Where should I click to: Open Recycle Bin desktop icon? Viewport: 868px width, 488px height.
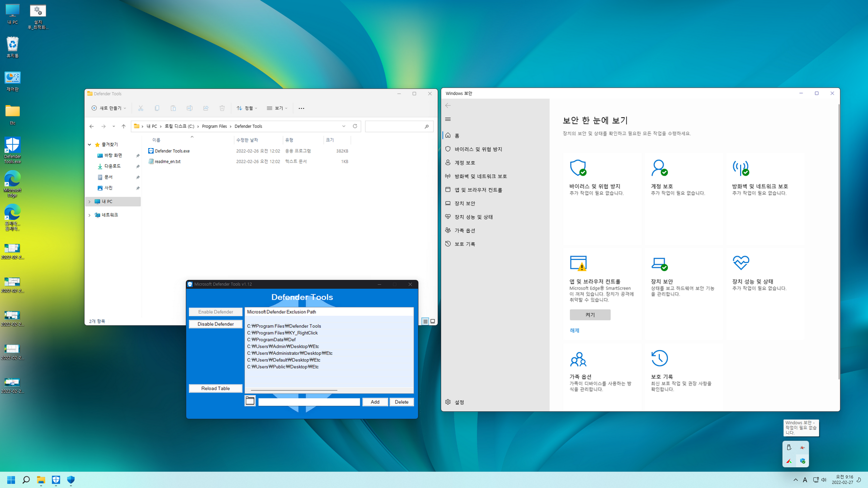tap(13, 47)
